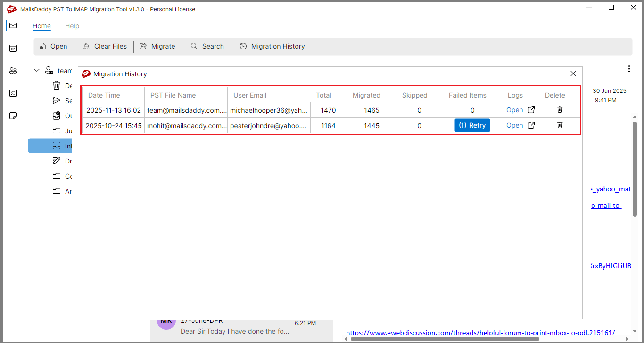Open Search from the toolbar

(x=207, y=46)
